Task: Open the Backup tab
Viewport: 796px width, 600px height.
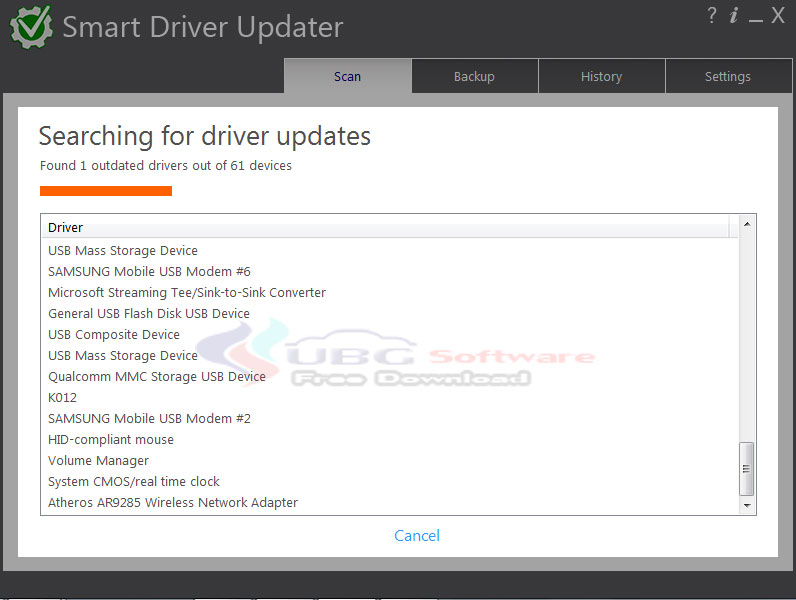Action: [x=475, y=76]
